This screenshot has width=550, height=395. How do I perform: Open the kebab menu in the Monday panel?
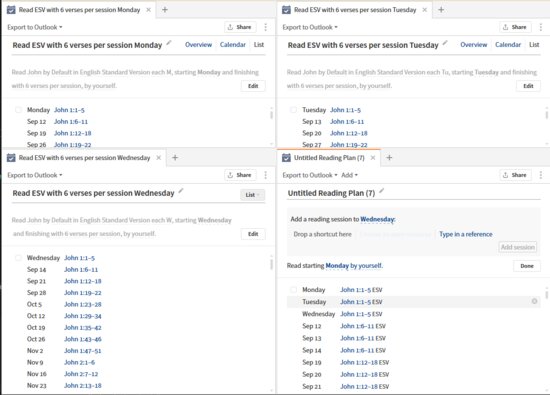[266, 27]
